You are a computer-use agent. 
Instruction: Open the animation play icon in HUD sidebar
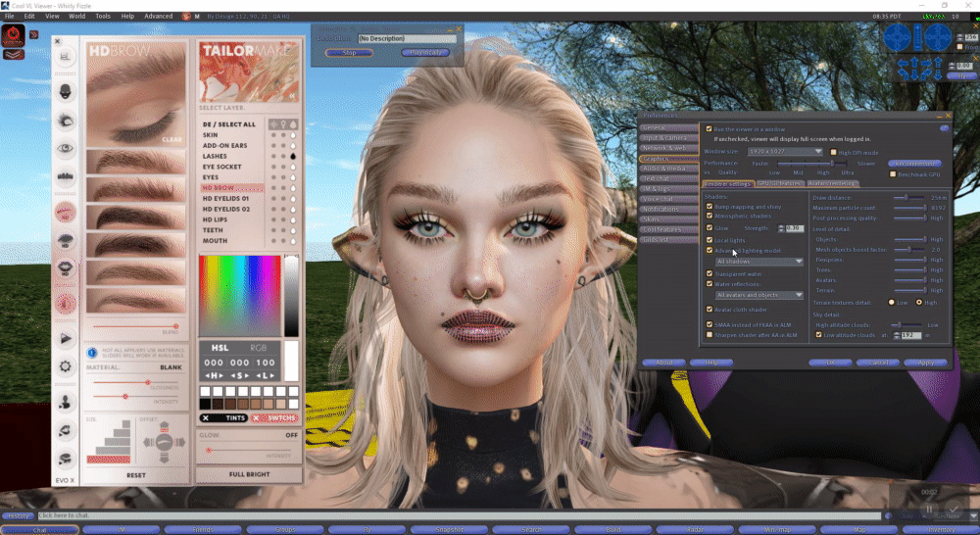[x=65, y=338]
